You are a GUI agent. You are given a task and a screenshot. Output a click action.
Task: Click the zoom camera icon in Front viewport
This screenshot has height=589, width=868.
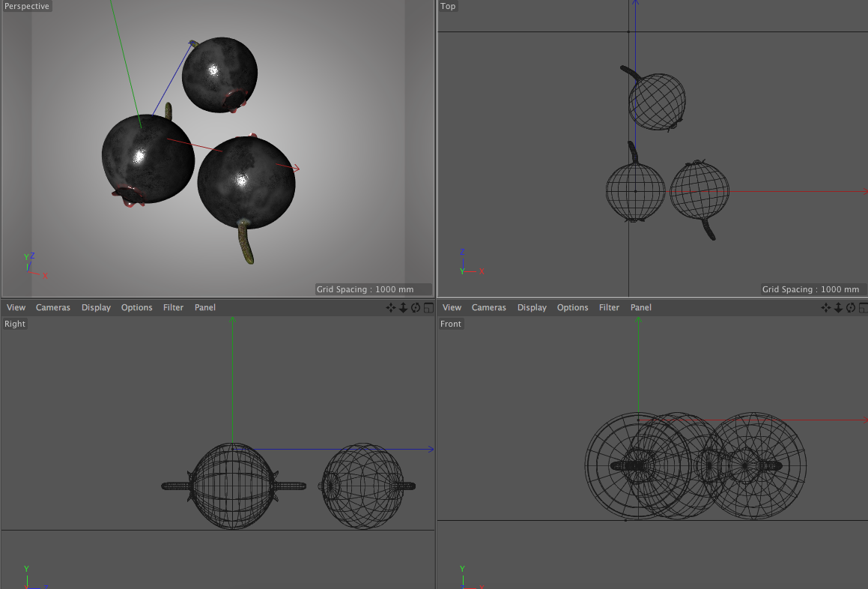click(x=838, y=307)
